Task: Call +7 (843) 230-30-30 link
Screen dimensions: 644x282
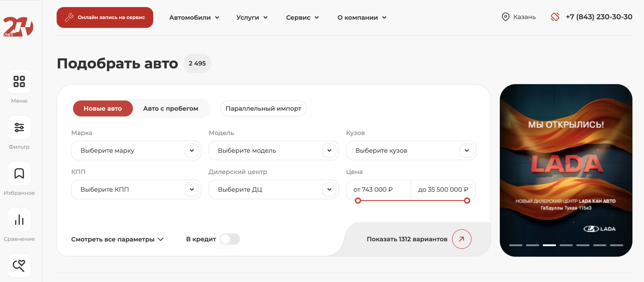Action: coord(599,17)
